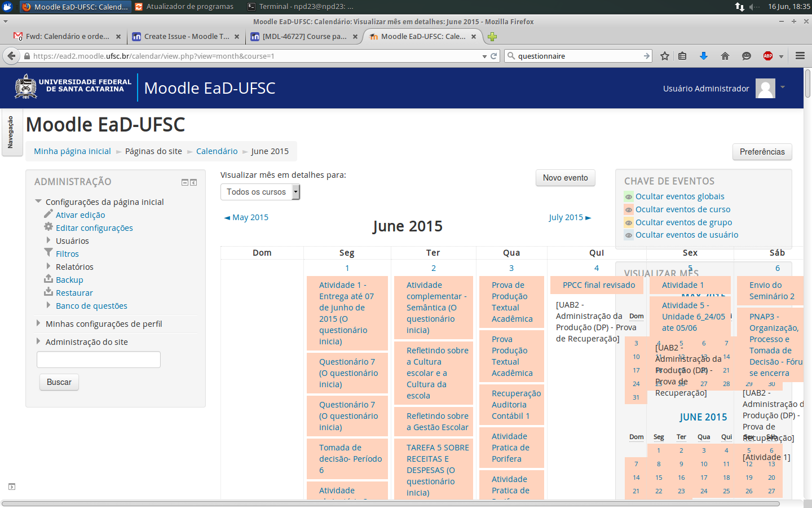Open Atualizador de programas taskbar window
Screen dimensions: 812x508
184,7
